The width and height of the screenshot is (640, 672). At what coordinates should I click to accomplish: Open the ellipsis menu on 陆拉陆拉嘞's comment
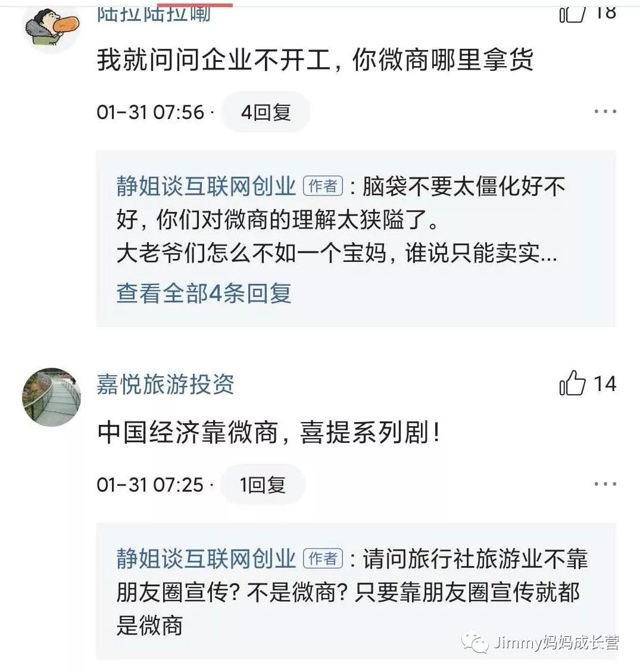pyautogui.click(x=606, y=111)
